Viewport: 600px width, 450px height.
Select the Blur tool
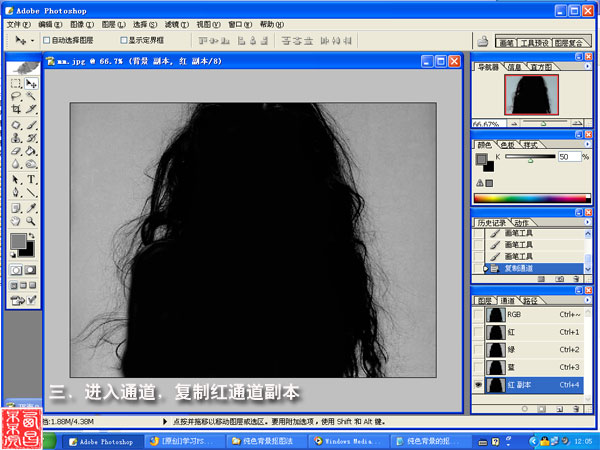[x=16, y=164]
